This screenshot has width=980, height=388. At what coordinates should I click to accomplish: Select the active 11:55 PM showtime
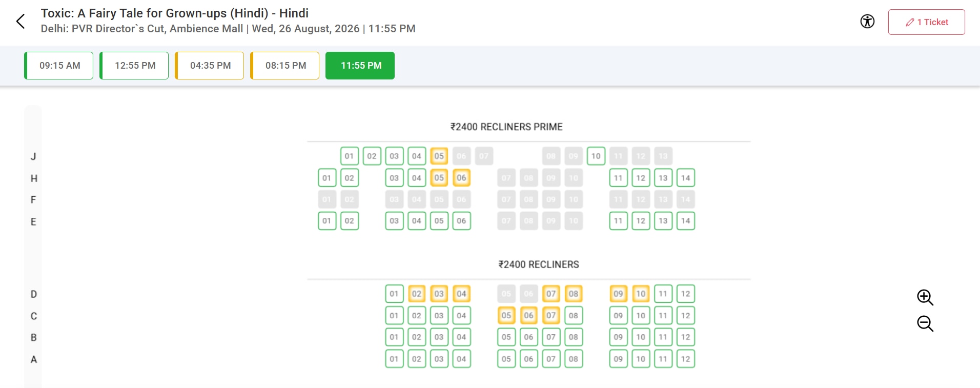[x=360, y=66]
